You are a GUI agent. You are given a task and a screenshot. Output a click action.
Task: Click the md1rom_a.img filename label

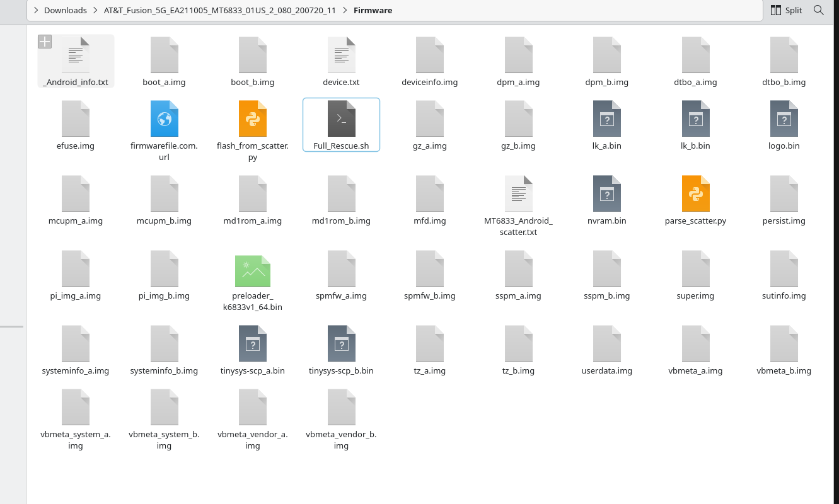pyautogui.click(x=253, y=220)
